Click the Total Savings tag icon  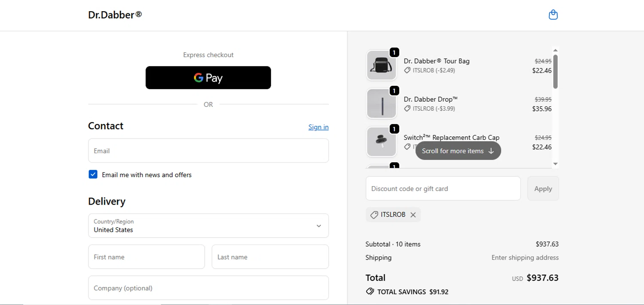pos(370,292)
